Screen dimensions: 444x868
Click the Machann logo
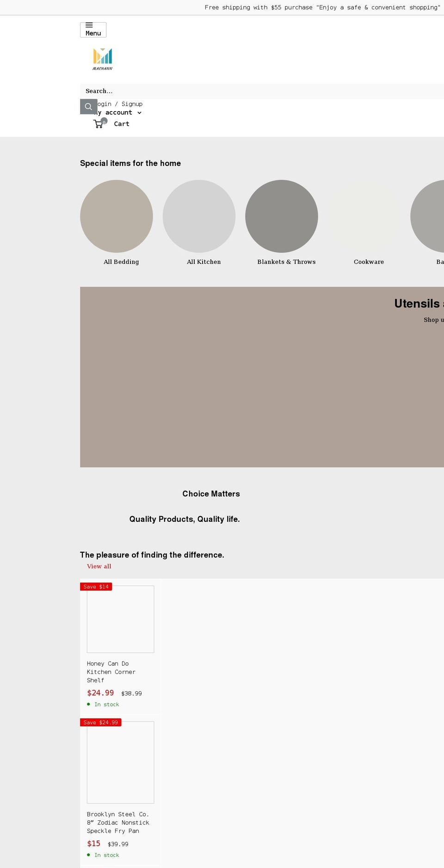click(x=102, y=59)
